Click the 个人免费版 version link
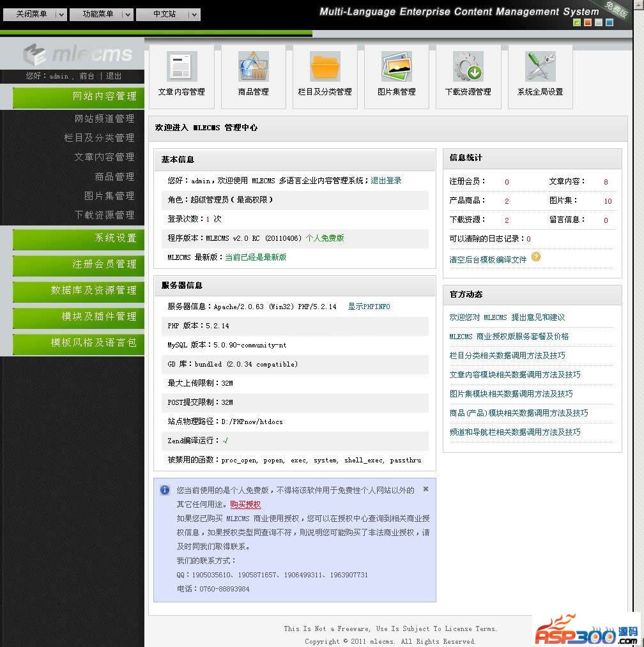The image size is (644, 647). tap(325, 238)
